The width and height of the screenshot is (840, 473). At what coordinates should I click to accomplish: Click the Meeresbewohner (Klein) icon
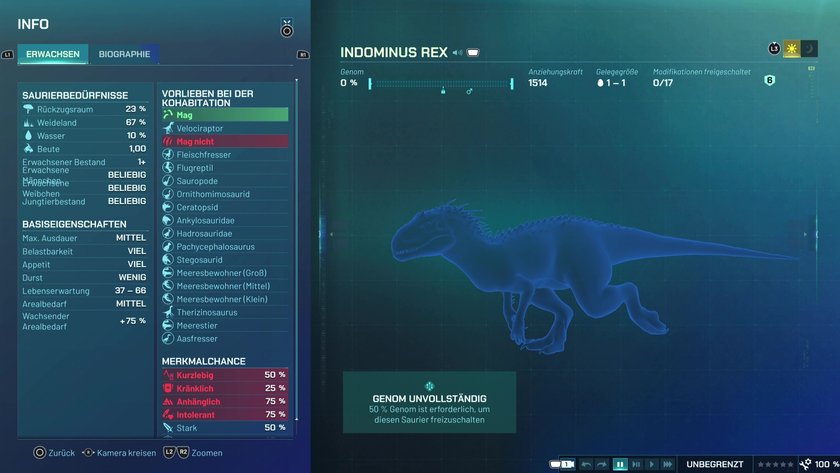coord(168,299)
